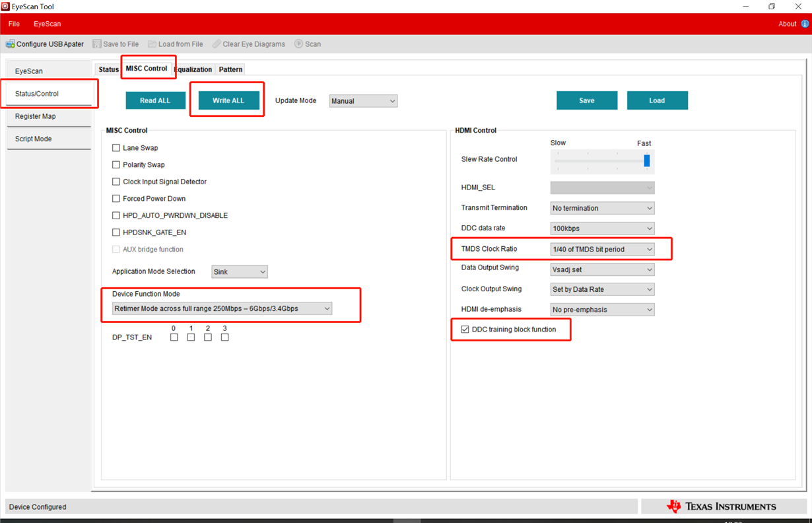Enable the Lane Swap checkbox
The image size is (812, 523).
click(116, 148)
